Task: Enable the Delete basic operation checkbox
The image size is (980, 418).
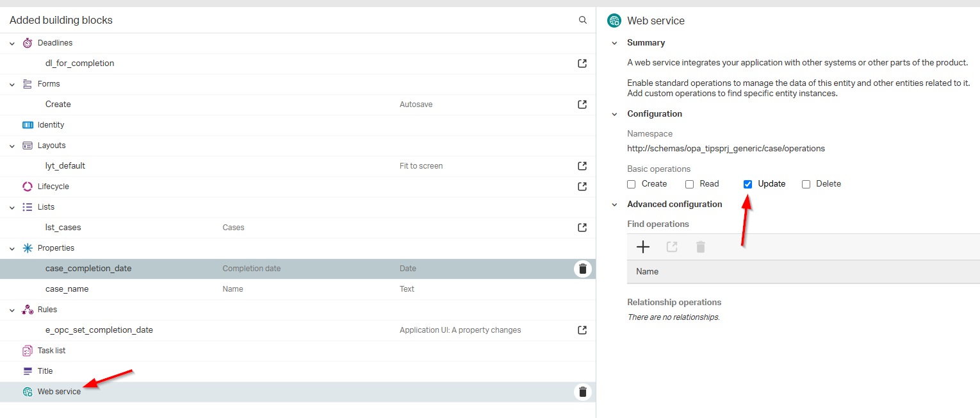Action: tap(806, 184)
